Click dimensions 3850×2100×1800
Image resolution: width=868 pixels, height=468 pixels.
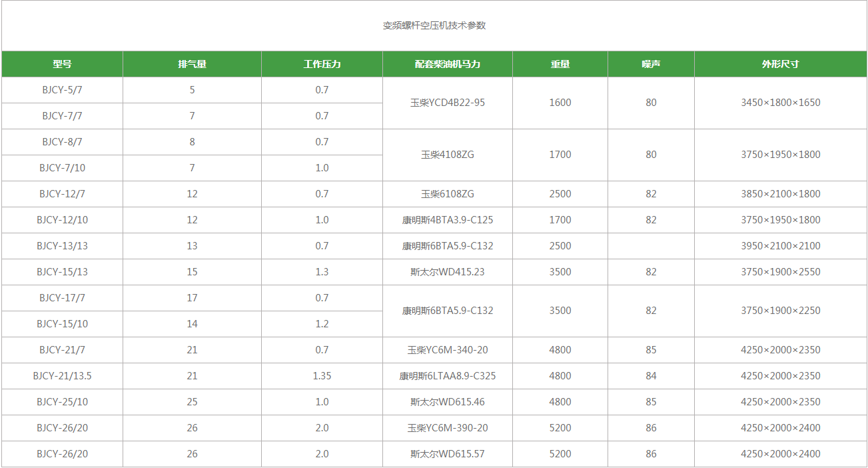pyautogui.click(x=781, y=194)
